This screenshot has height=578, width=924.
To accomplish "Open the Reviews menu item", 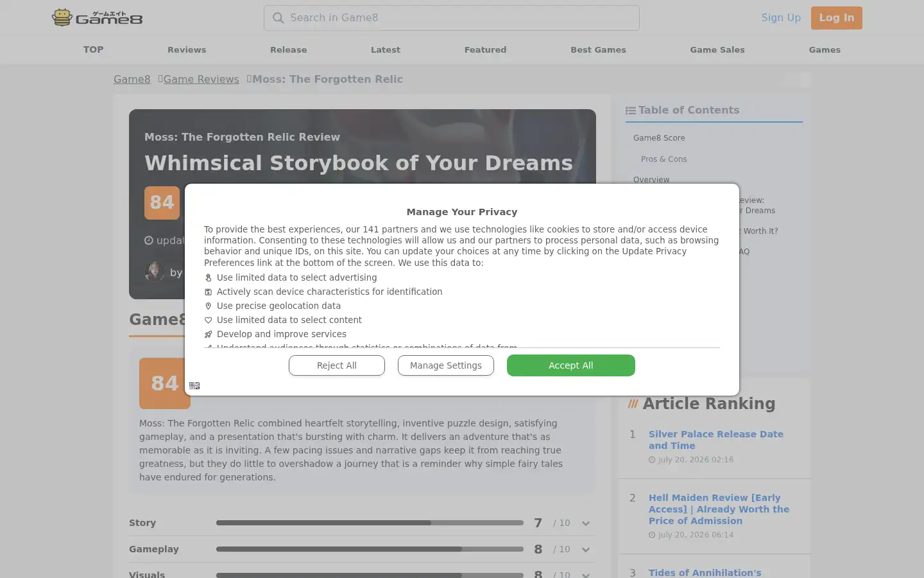I will (187, 49).
